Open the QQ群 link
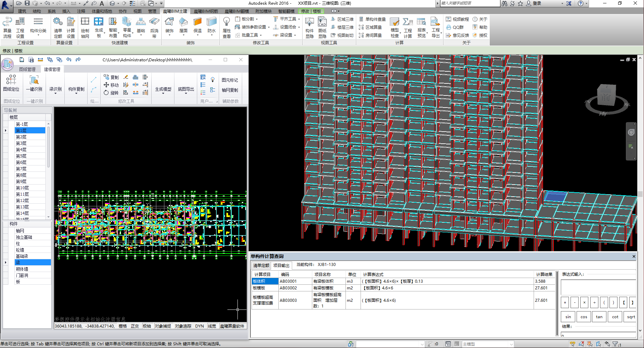Screen dimensions: 644x348 pyautogui.click(x=455, y=27)
